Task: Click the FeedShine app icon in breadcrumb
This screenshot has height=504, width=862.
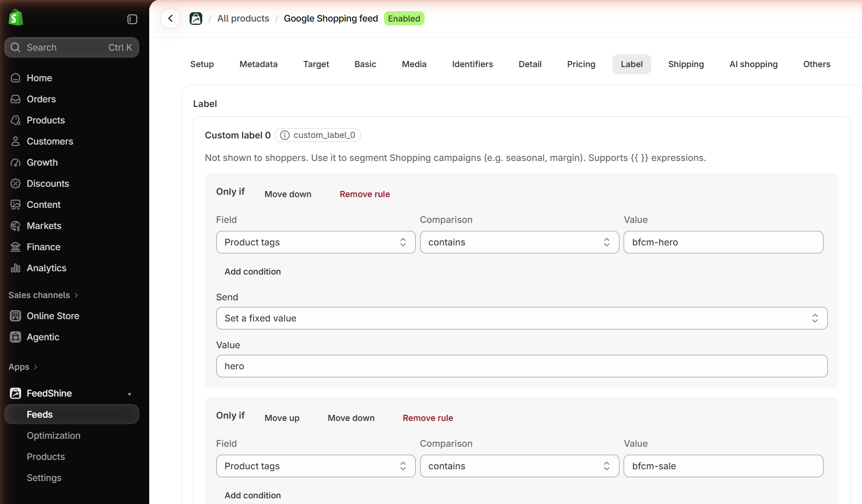Action: (x=196, y=18)
